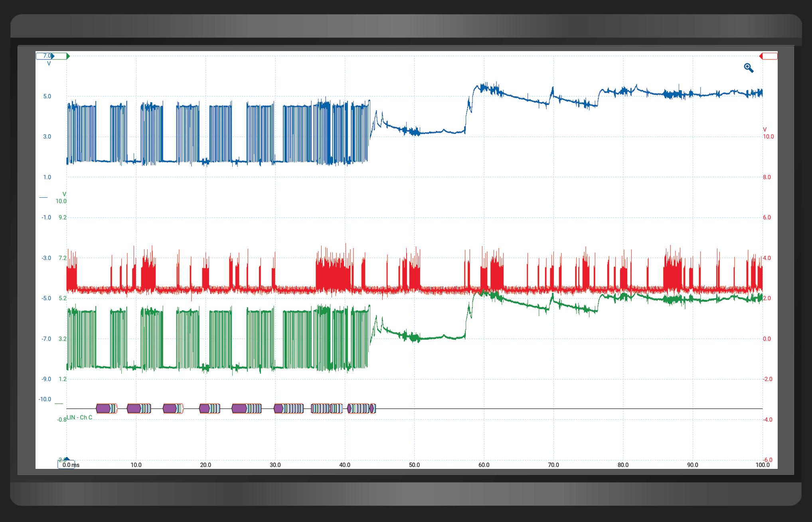
Task: Click the sixth LIN packet just past 30 ms
Action: [x=279, y=408]
